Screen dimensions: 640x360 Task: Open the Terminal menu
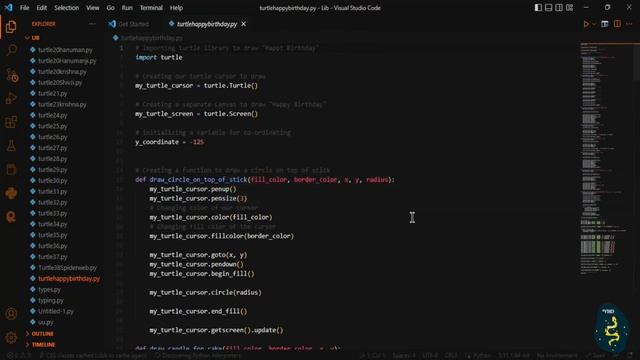(x=151, y=8)
